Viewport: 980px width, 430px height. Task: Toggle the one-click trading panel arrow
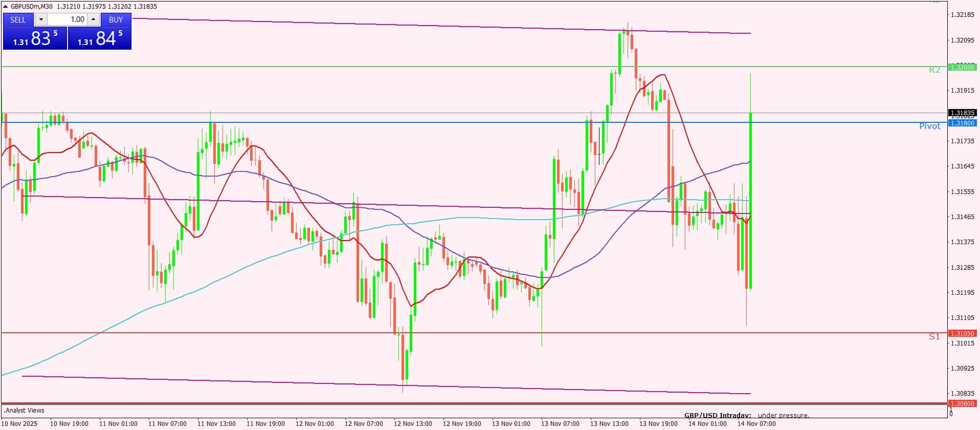(x=6, y=7)
